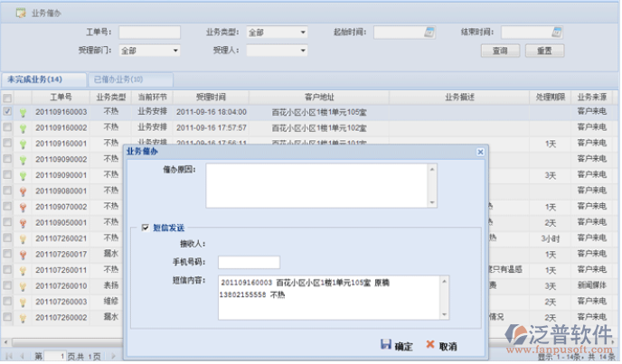Click the 重置 reset button

coord(544,51)
